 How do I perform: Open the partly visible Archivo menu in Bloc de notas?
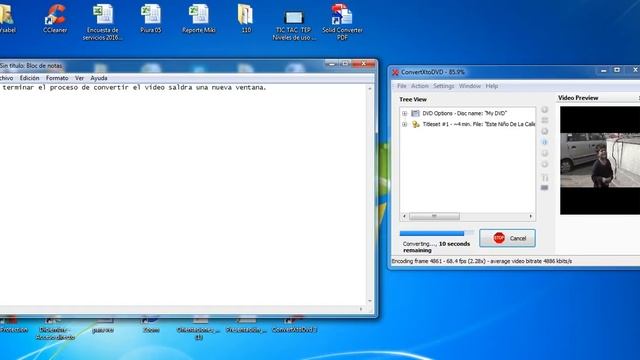click(x=7, y=78)
